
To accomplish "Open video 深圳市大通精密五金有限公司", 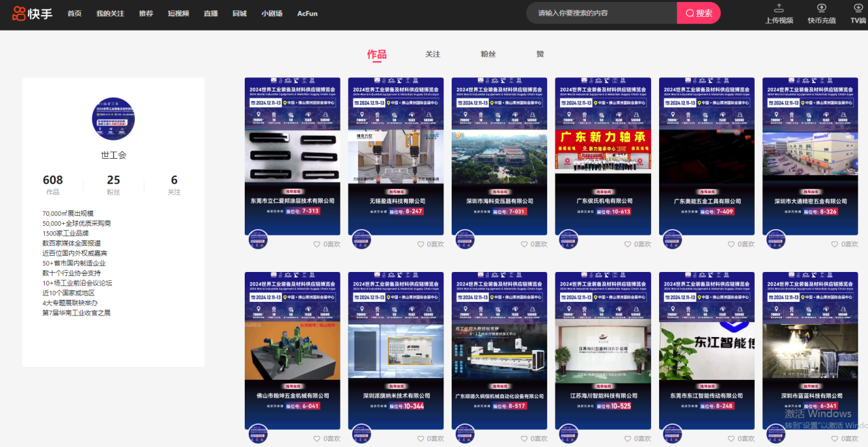I will 810,156.
